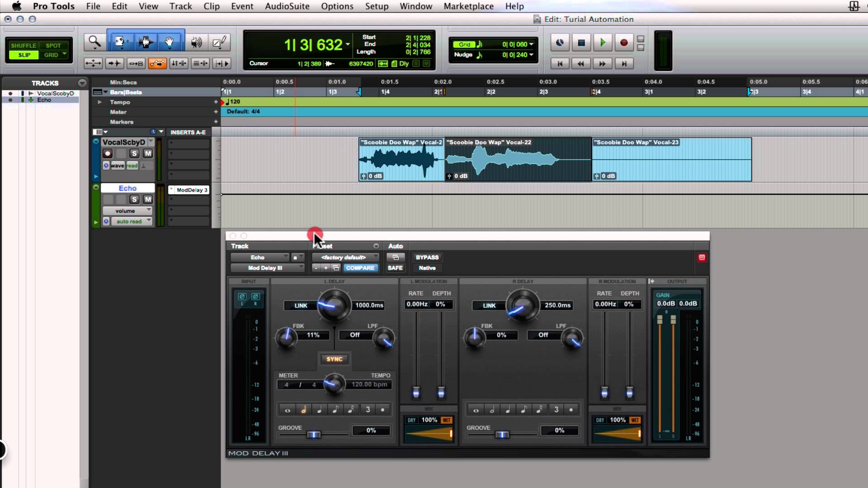The image size is (868, 488).
Task: Select the Scrubber speaker tool
Action: tap(196, 42)
